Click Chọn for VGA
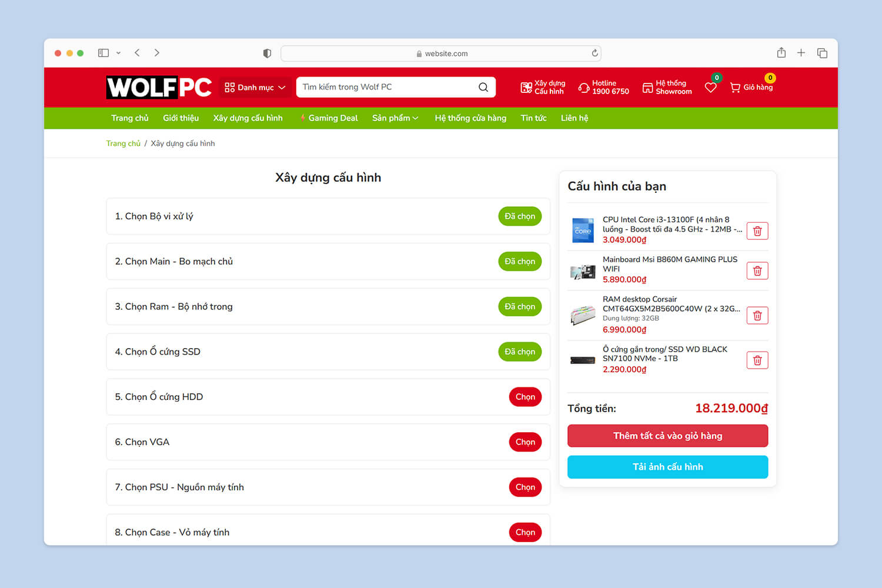Image resolution: width=882 pixels, height=588 pixels. [x=525, y=442]
